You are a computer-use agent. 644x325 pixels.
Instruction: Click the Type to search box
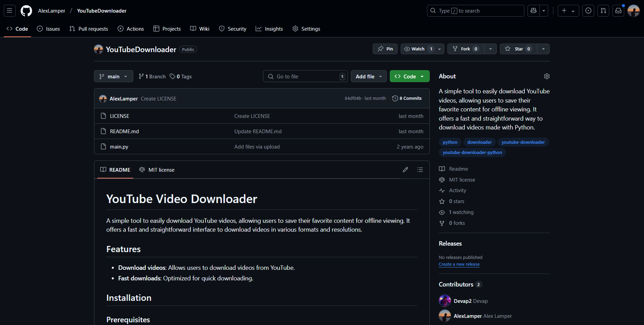475,11
